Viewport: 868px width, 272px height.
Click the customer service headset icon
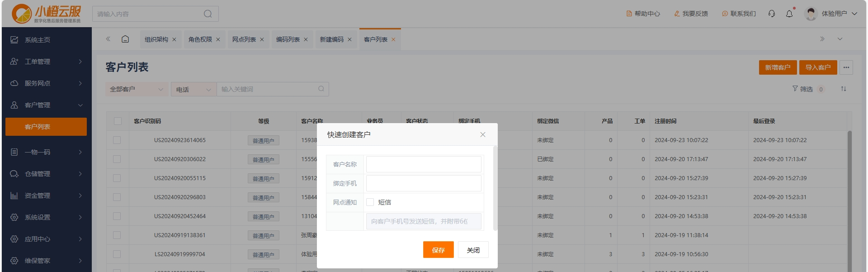point(772,14)
